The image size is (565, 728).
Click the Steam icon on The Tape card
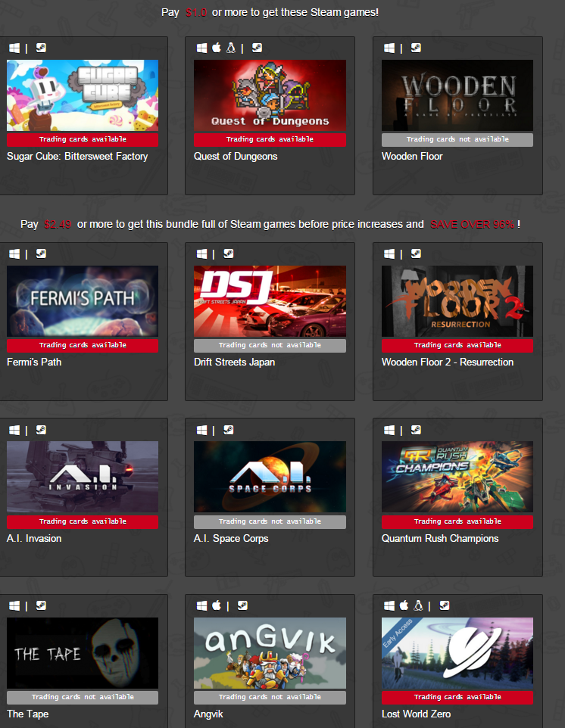point(41,605)
